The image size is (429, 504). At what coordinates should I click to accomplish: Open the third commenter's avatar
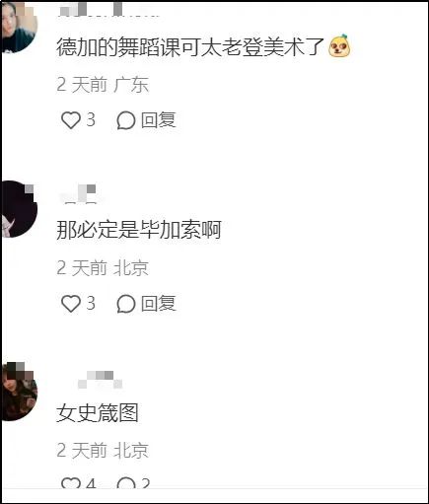[19, 392]
